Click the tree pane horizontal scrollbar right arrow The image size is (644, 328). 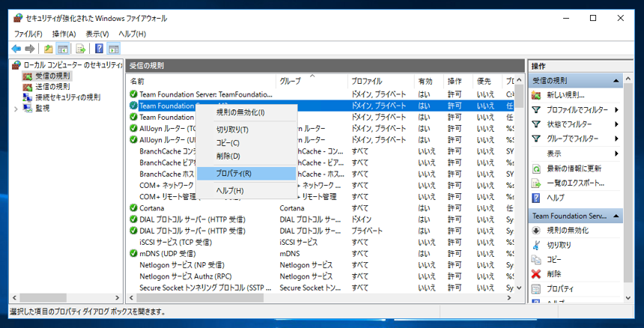pyautogui.click(x=118, y=297)
